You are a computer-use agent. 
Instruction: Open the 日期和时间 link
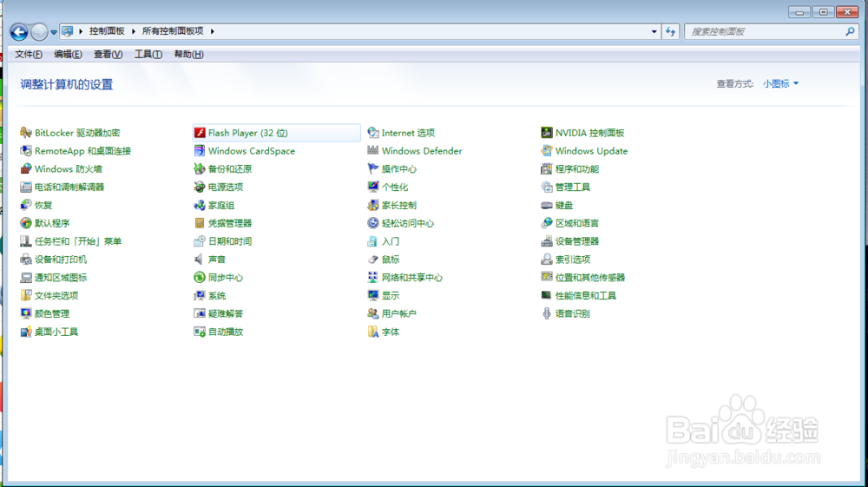click(x=230, y=241)
